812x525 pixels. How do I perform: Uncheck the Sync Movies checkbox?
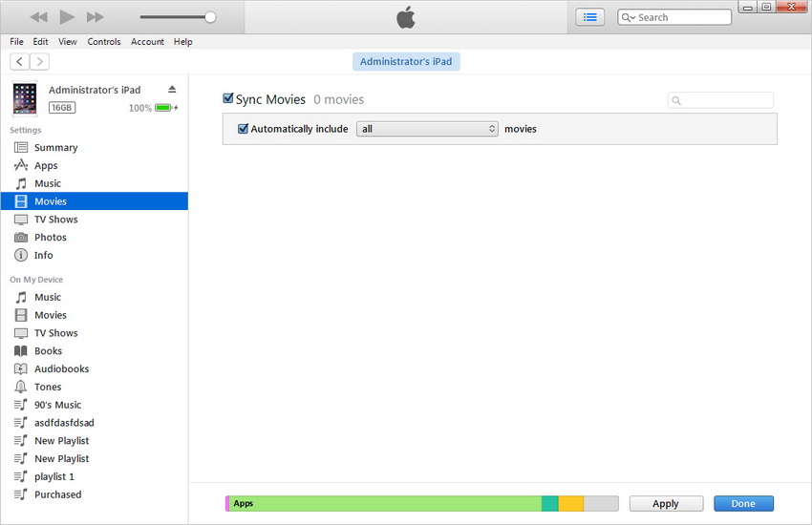point(228,98)
